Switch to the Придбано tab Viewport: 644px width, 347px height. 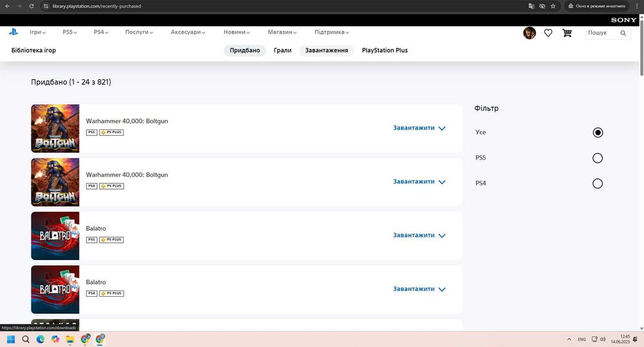pyautogui.click(x=245, y=50)
